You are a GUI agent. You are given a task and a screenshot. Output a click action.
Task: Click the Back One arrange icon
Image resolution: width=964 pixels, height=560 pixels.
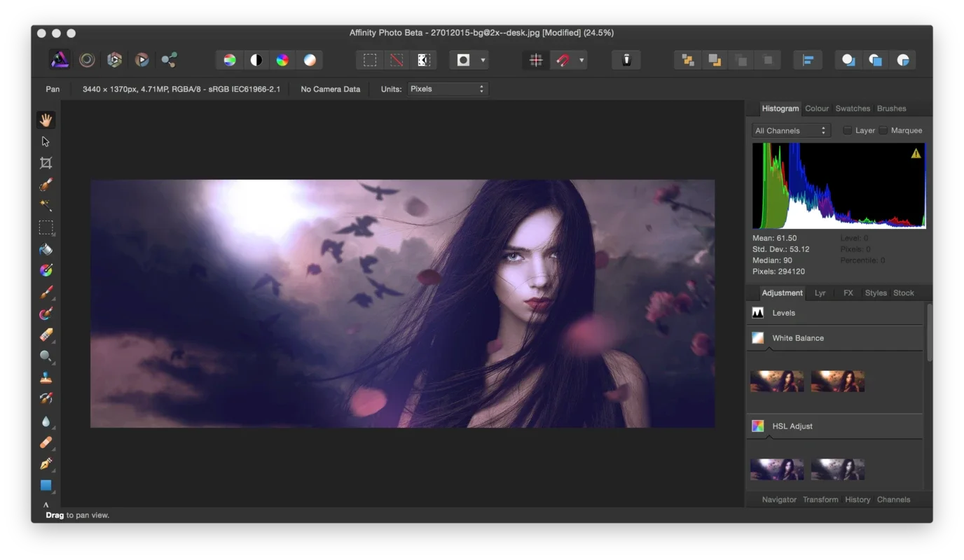715,60
